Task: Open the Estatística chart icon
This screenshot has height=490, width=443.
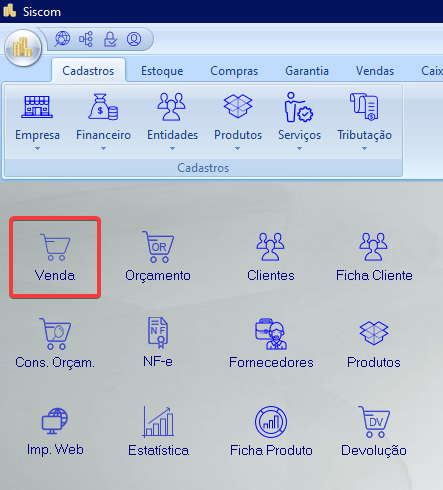Action: coord(158,431)
